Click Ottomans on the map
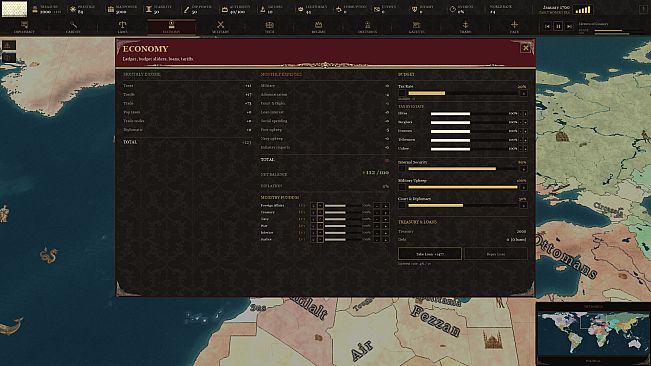Viewport: 651px width, 366px height. click(x=566, y=256)
